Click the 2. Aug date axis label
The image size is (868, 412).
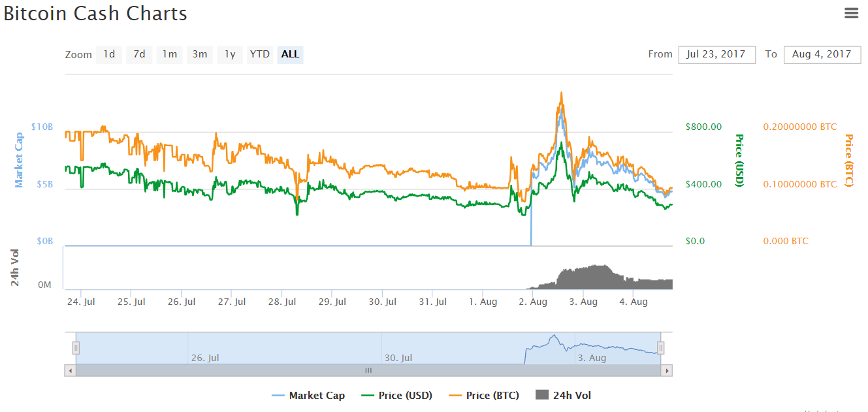(x=533, y=302)
